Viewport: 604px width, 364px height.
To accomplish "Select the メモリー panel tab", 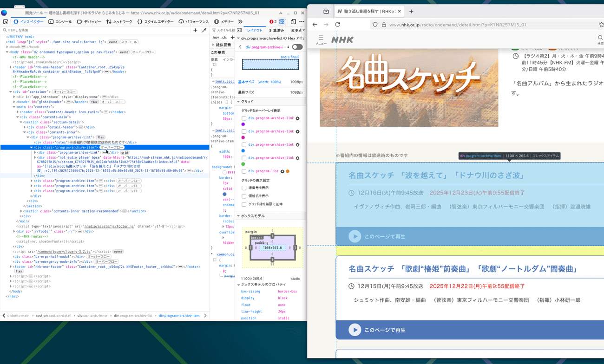I will pyautogui.click(x=226, y=21).
